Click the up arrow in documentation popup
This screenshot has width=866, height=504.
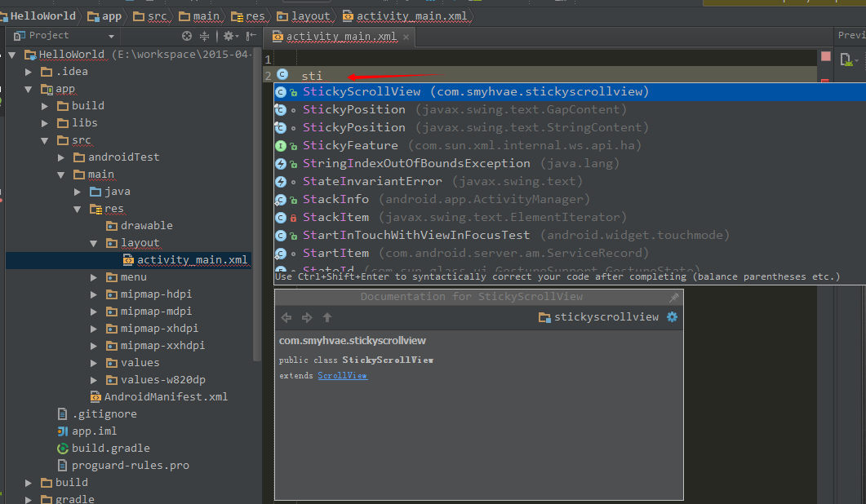(x=327, y=317)
